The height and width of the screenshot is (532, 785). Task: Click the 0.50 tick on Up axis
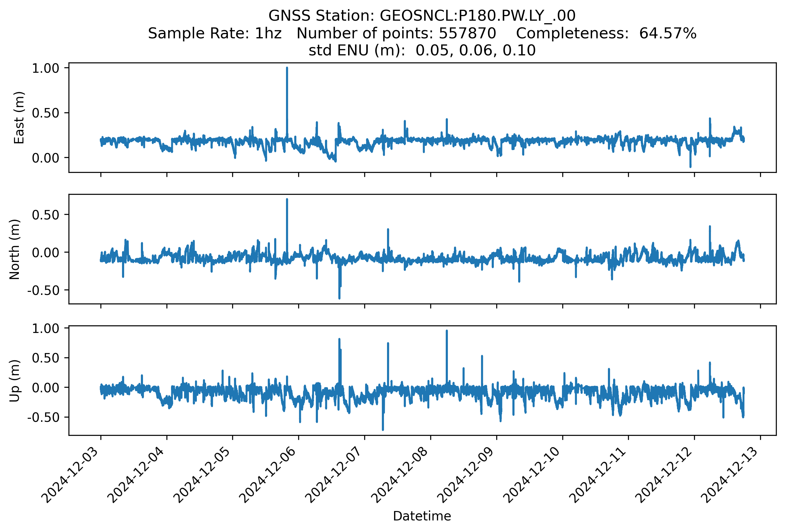[x=45, y=358]
